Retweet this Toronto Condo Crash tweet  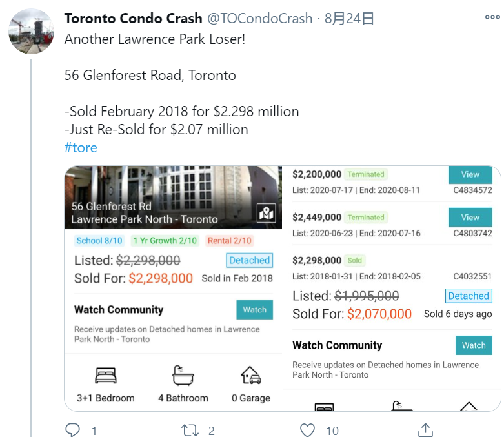[190, 430]
